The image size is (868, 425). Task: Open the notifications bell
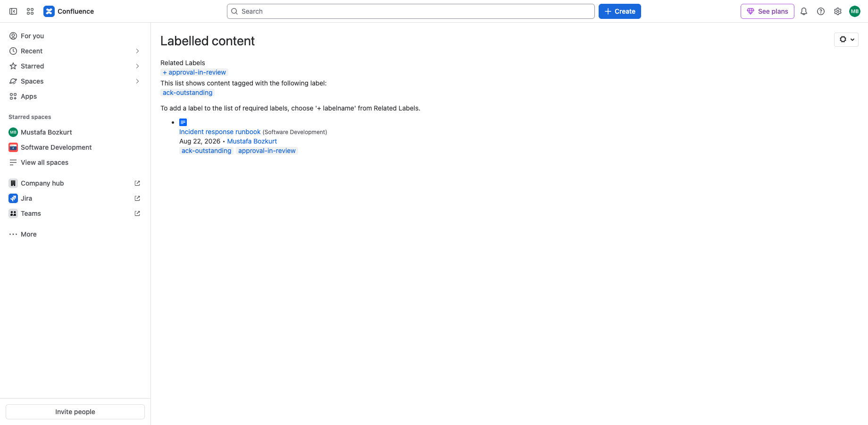click(x=804, y=11)
